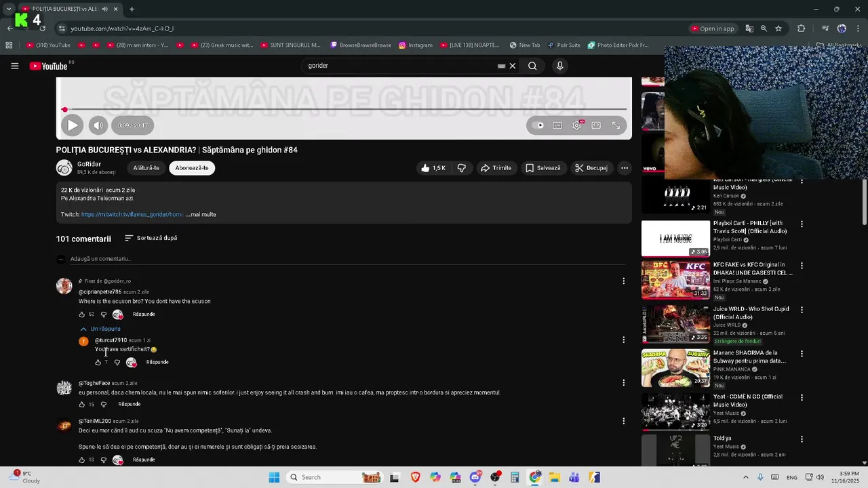Viewport: 868px width, 488px height.
Task: Expand the description with ...mai multe
Action: (x=201, y=215)
